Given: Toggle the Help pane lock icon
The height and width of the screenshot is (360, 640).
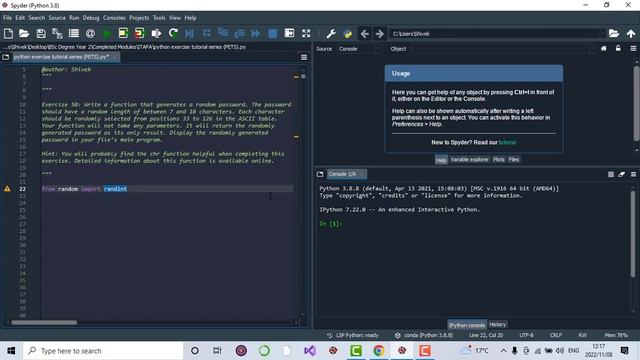Looking at the screenshot, I should [x=618, y=49].
